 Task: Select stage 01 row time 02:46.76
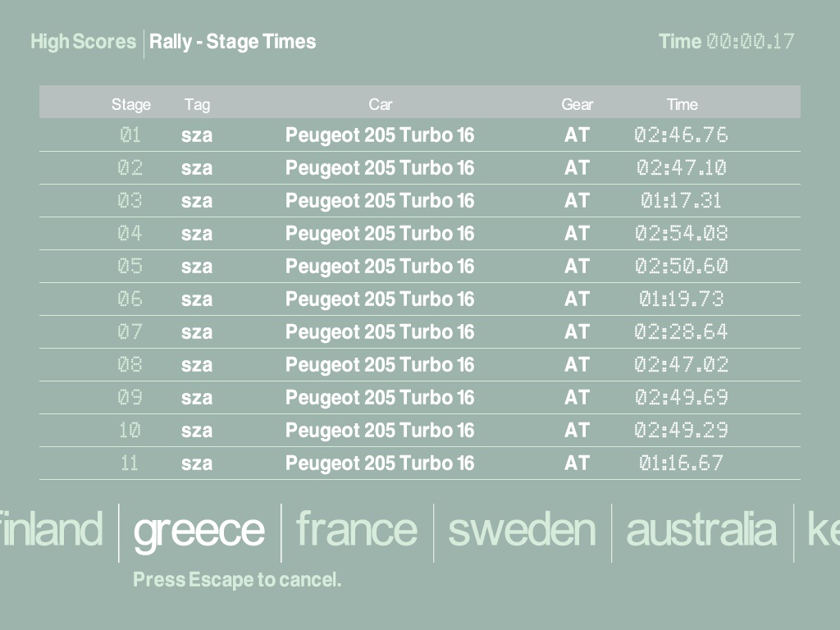(681, 135)
